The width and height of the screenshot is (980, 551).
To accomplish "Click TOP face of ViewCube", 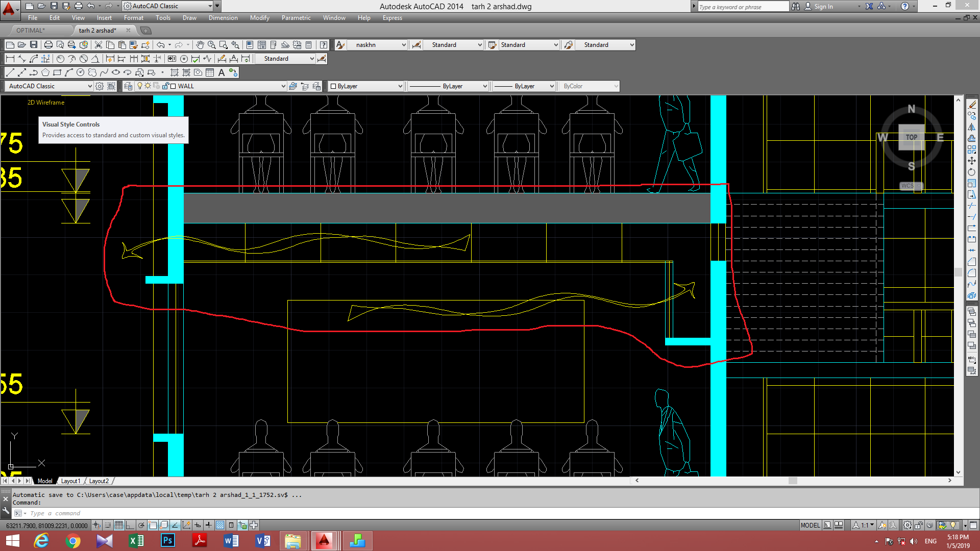I will 912,137.
